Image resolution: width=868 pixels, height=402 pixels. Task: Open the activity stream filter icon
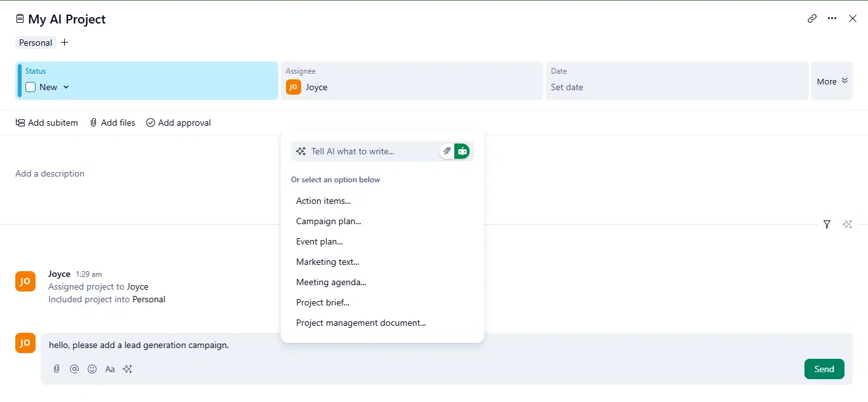coord(827,224)
